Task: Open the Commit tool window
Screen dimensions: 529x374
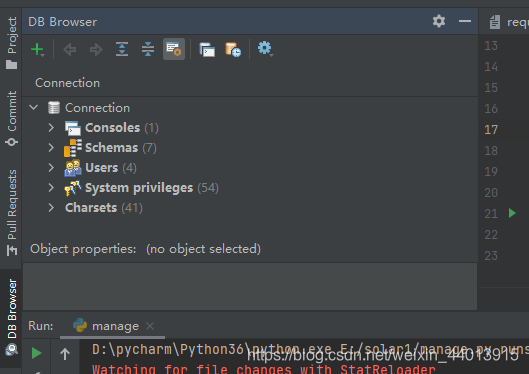Action: (11, 118)
